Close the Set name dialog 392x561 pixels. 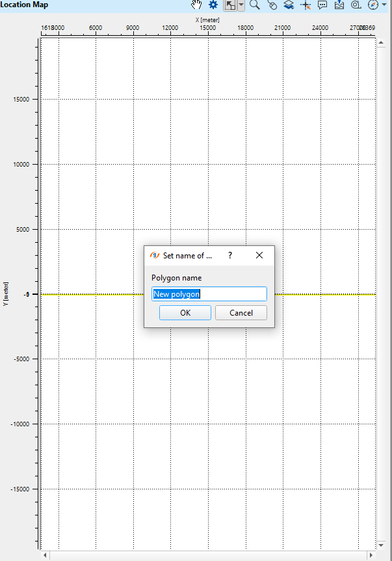259,255
